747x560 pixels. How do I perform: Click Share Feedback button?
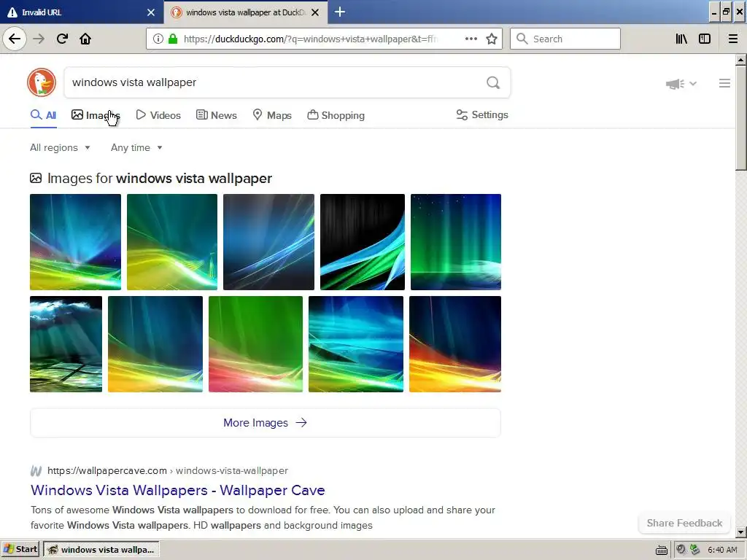coord(684,523)
